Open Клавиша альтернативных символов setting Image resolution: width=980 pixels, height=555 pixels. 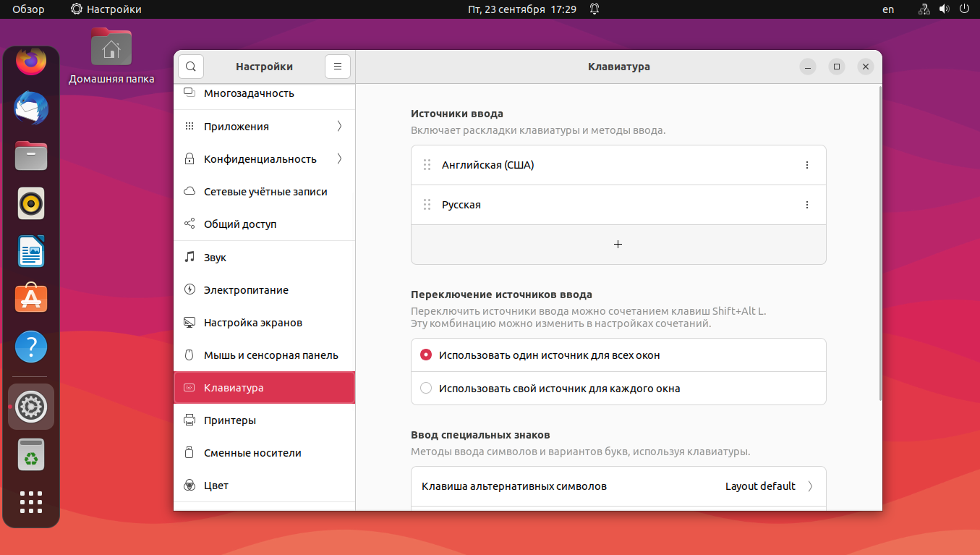click(618, 486)
